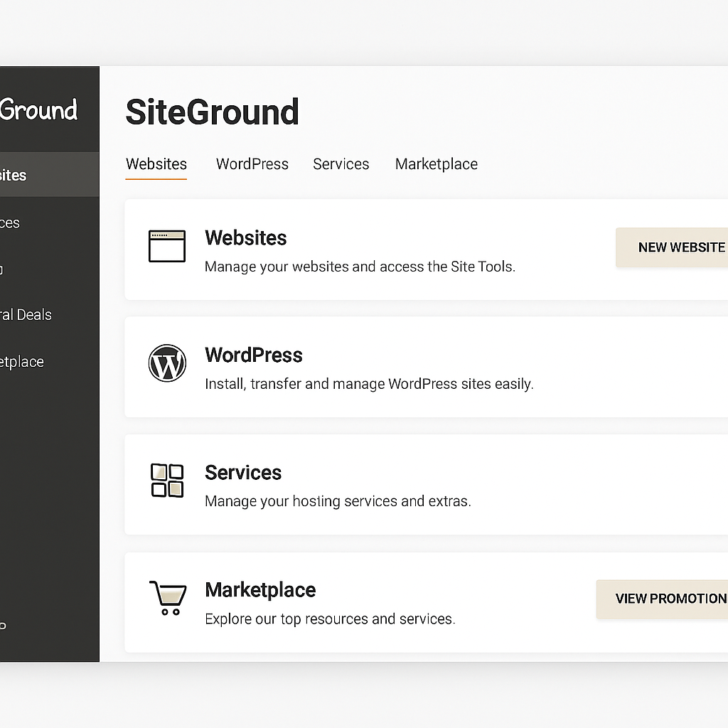Select the Services tab
The height and width of the screenshot is (728, 728).
click(341, 164)
